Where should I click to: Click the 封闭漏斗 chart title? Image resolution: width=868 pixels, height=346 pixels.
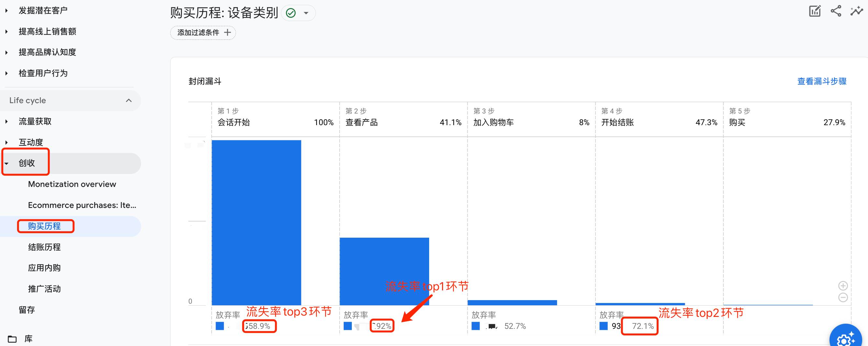pos(205,81)
